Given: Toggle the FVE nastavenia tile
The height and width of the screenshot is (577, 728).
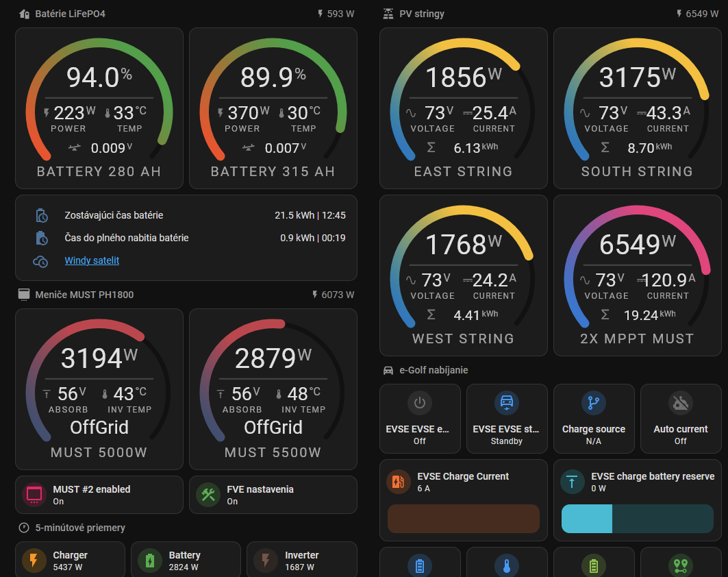Looking at the screenshot, I should [x=273, y=495].
